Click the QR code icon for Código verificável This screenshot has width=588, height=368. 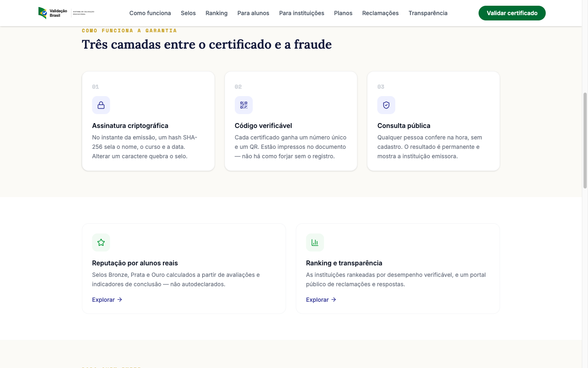point(244,105)
